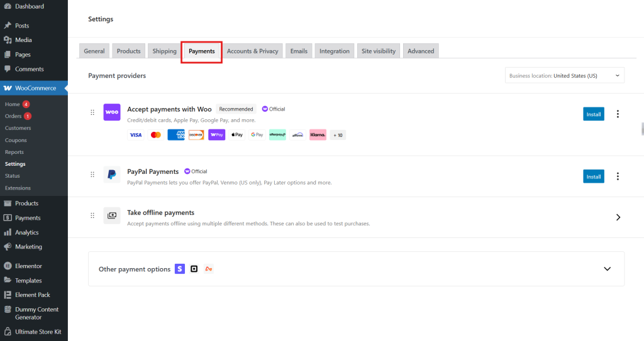Switch to the Emails tab
The height and width of the screenshot is (341, 644).
coord(299,51)
